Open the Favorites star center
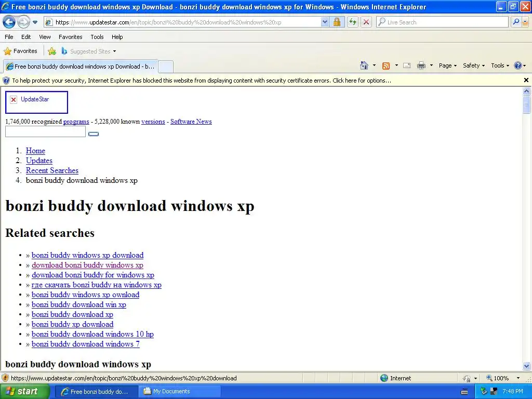The image size is (532, 399). pos(20,51)
